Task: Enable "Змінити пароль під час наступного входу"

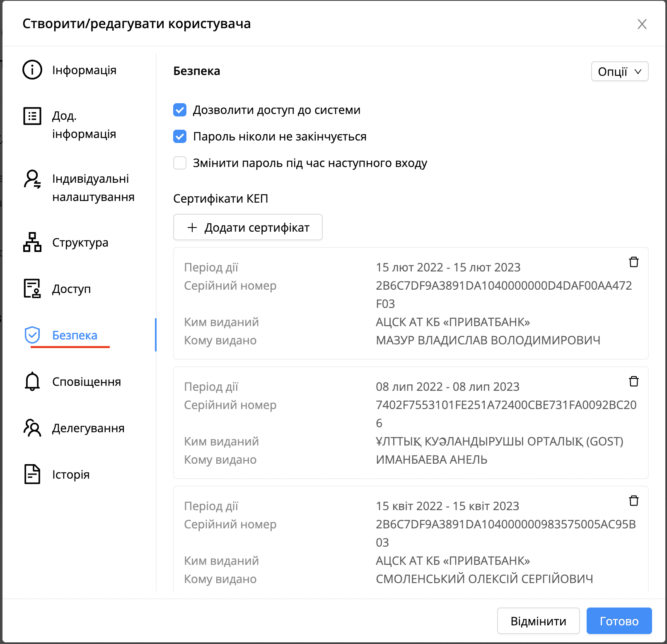Action: [x=180, y=163]
